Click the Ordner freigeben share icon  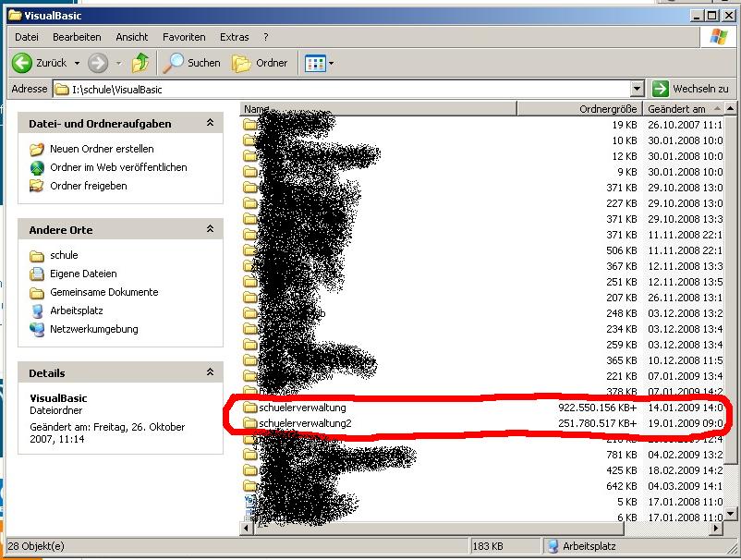pos(37,186)
